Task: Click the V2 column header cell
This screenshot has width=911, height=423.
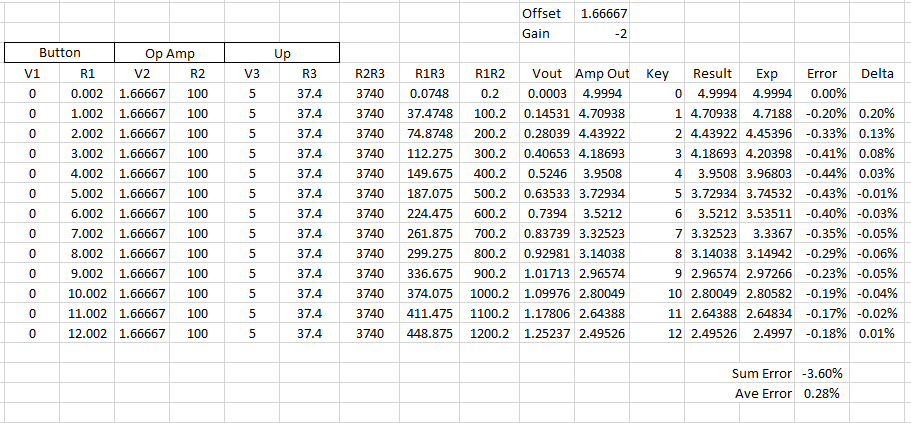Action: pyautogui.click(x=142, y=74)
